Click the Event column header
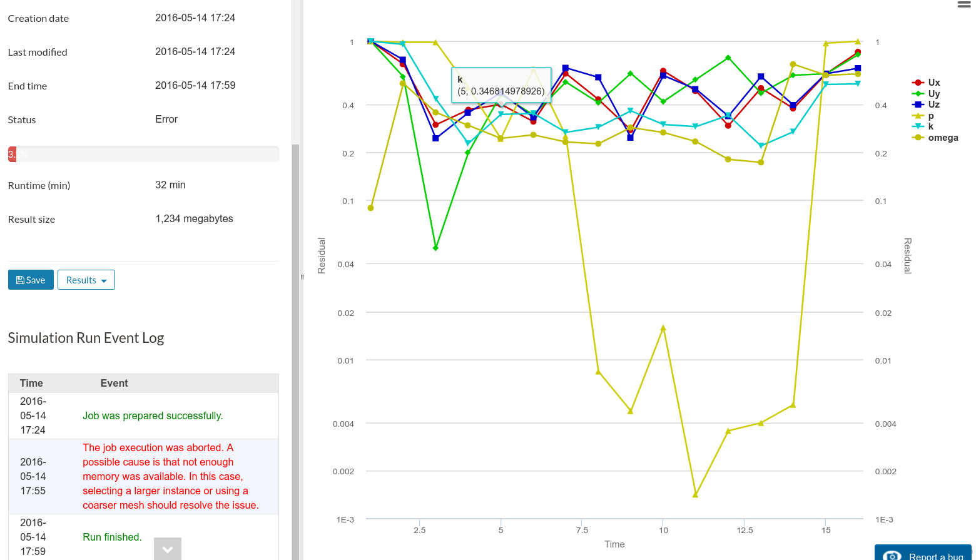 pos(114,383)
